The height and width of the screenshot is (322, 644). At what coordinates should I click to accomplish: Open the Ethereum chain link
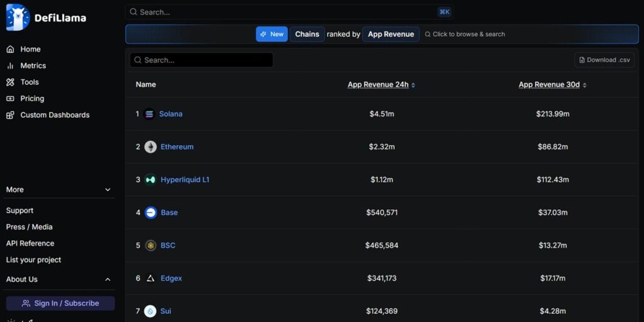tap(177, 147)
